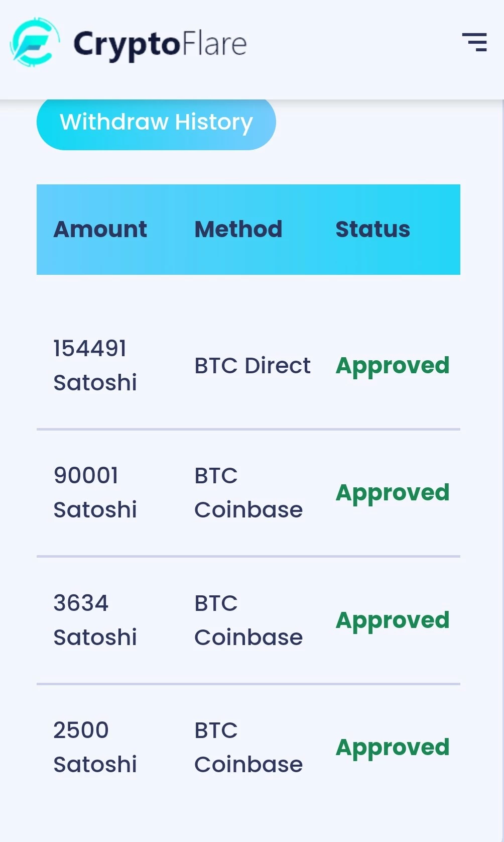Tap the 154491 Satoshi amount
Viewport: 504px width, 842px height.
pyautogui.click(x=95, y=365)
